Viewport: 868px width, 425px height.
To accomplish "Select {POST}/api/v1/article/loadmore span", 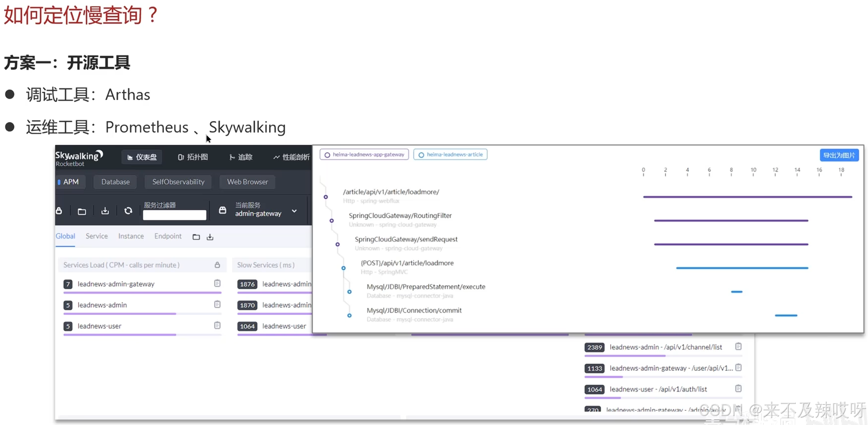I will click(407, 263).
